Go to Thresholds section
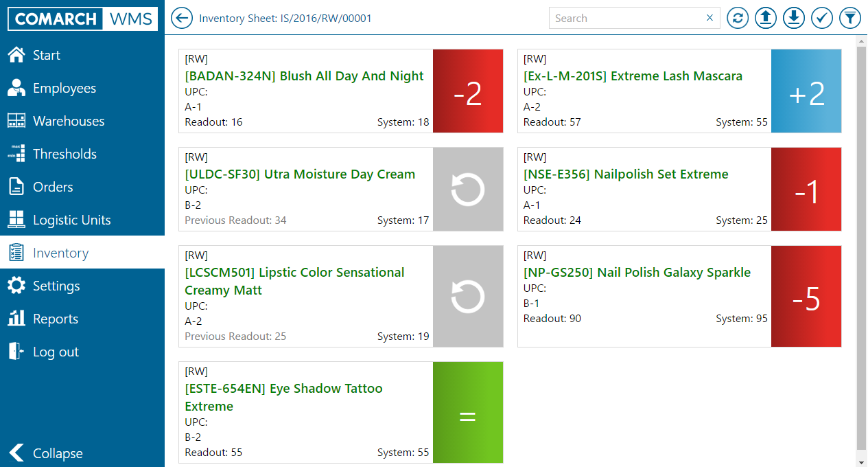 (64, 154)
